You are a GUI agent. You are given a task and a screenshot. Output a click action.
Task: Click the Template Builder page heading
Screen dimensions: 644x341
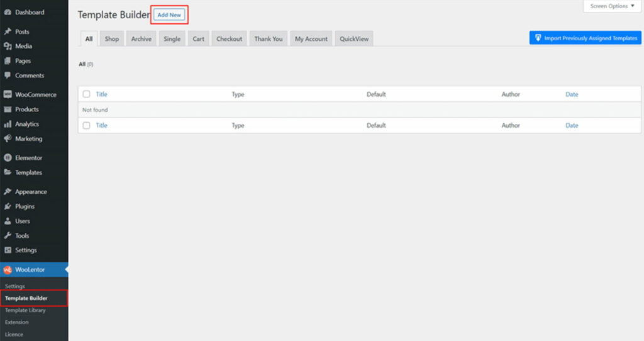point(114,15)
